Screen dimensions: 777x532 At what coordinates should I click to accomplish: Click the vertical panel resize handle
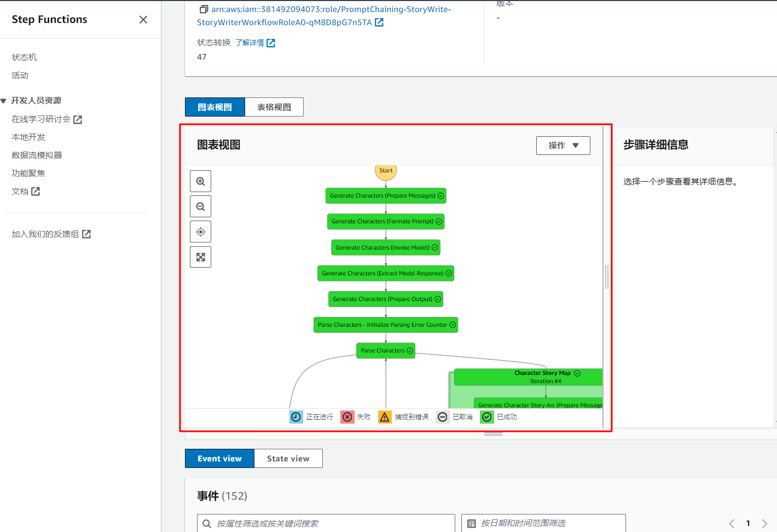(x=607, y=277)
